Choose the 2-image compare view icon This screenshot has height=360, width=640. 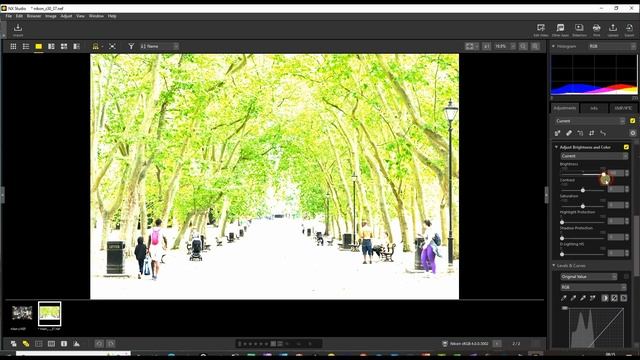[51, 47]
